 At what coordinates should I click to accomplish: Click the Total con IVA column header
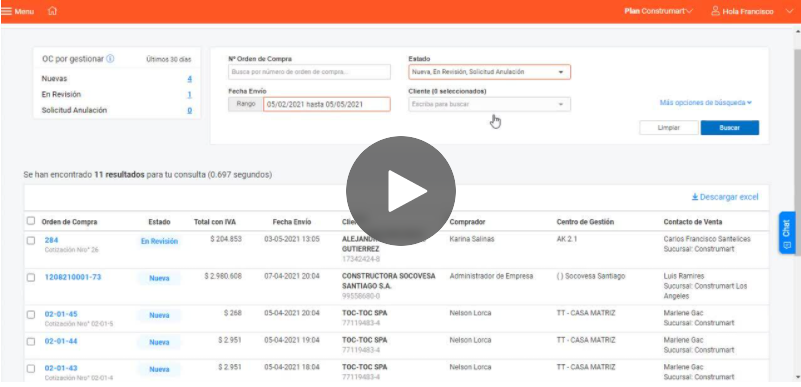tap(215, 222)
